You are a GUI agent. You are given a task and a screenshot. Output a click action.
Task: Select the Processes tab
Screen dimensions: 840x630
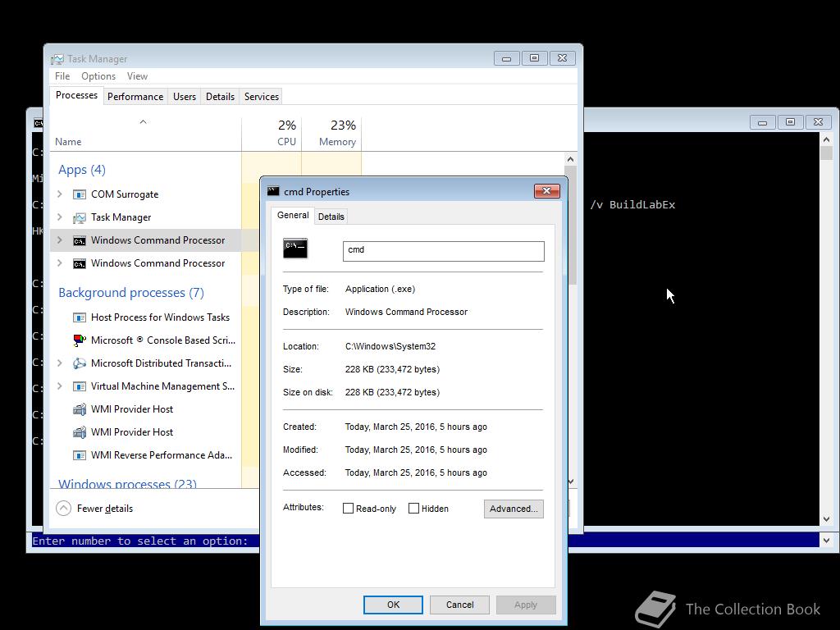pyautogui.click(x=76, y=95)
